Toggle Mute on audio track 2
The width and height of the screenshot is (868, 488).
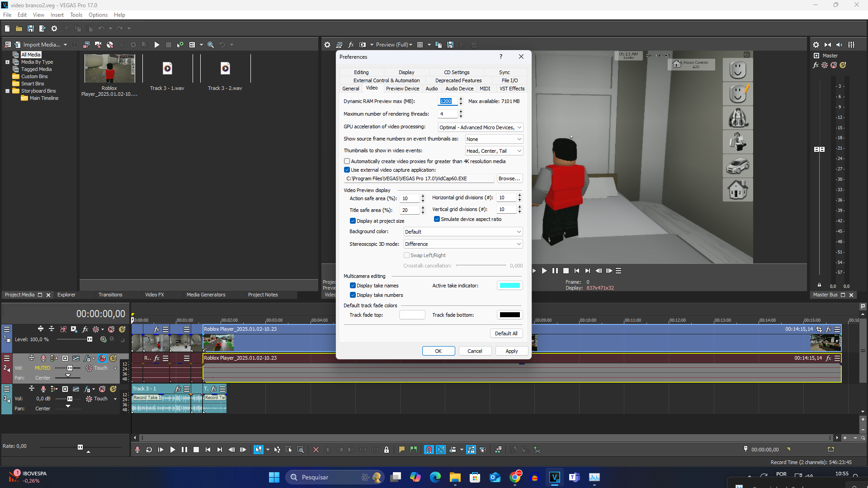102,358
